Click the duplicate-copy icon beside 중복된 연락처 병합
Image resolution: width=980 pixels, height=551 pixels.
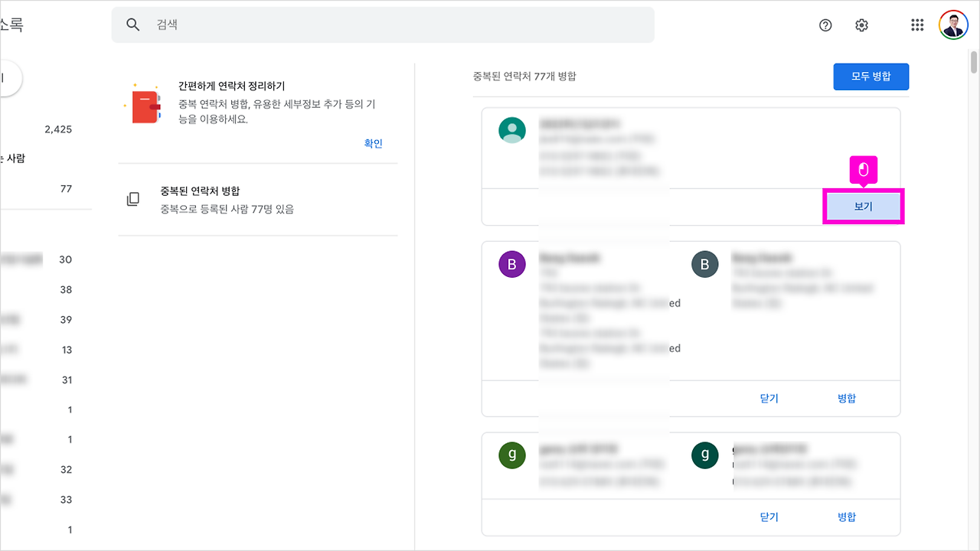coord(134,198)
